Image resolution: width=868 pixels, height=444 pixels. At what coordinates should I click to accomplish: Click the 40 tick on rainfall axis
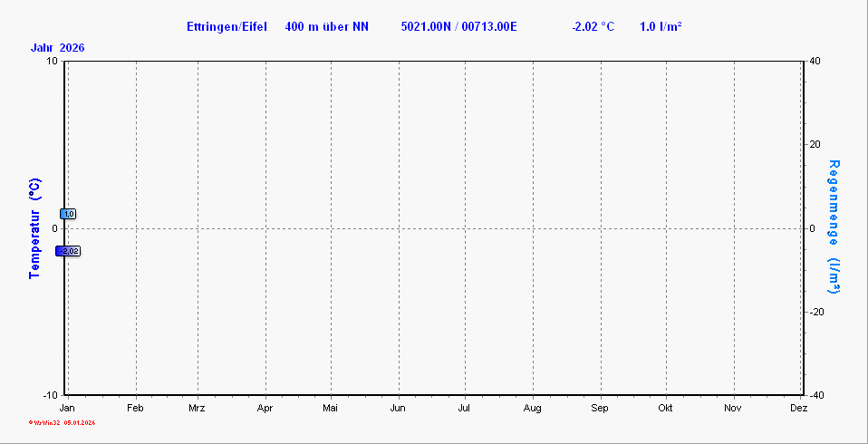[815, 61]
